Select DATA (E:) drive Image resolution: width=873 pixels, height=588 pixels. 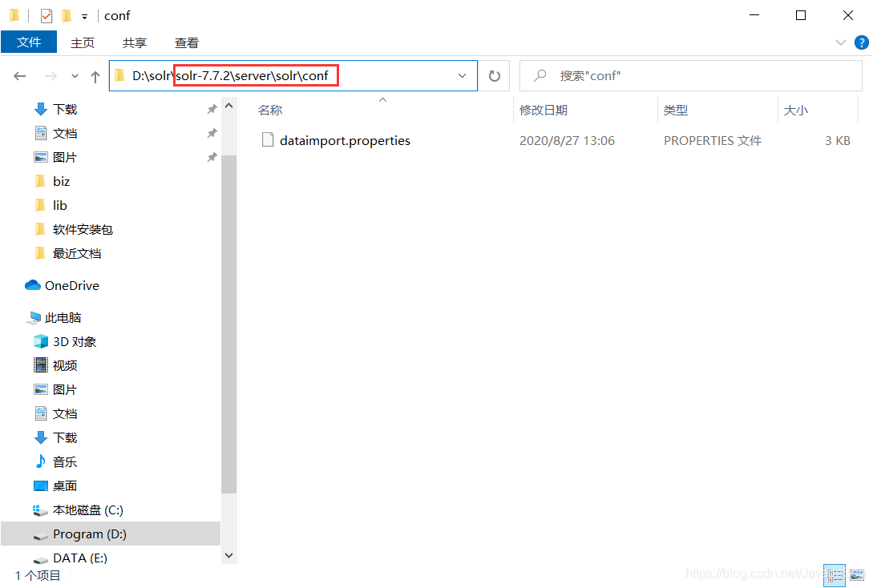[x=80, y=558]
